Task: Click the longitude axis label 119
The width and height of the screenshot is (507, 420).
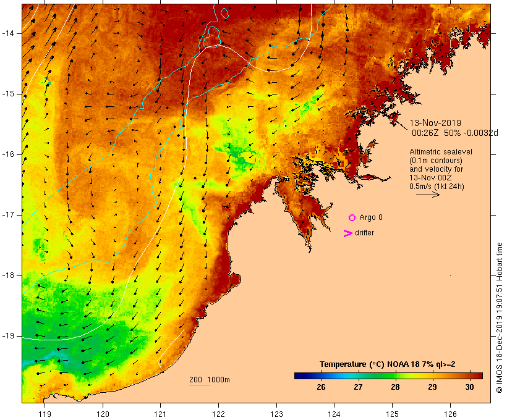Action: 45,414
